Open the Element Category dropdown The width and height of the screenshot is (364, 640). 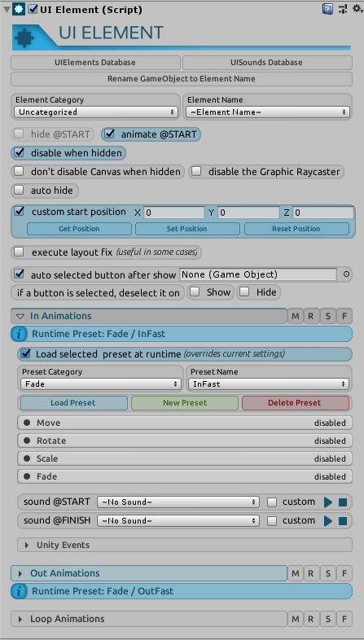(96, 112)
